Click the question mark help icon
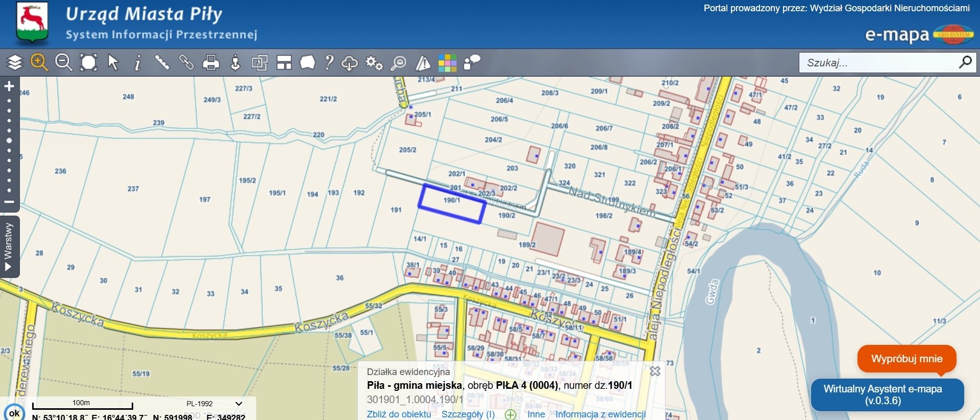The height and width of the screenshot is (420, 980). (329, 63)
